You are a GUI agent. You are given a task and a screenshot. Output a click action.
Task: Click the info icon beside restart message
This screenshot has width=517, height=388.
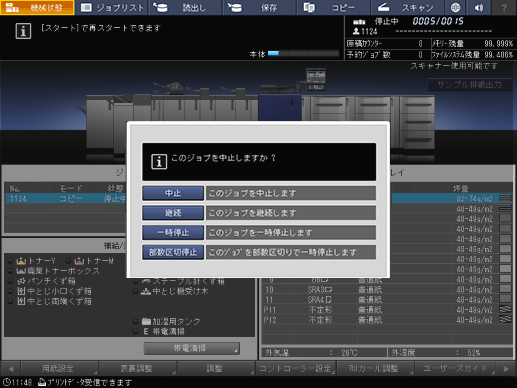click(23, 31)
